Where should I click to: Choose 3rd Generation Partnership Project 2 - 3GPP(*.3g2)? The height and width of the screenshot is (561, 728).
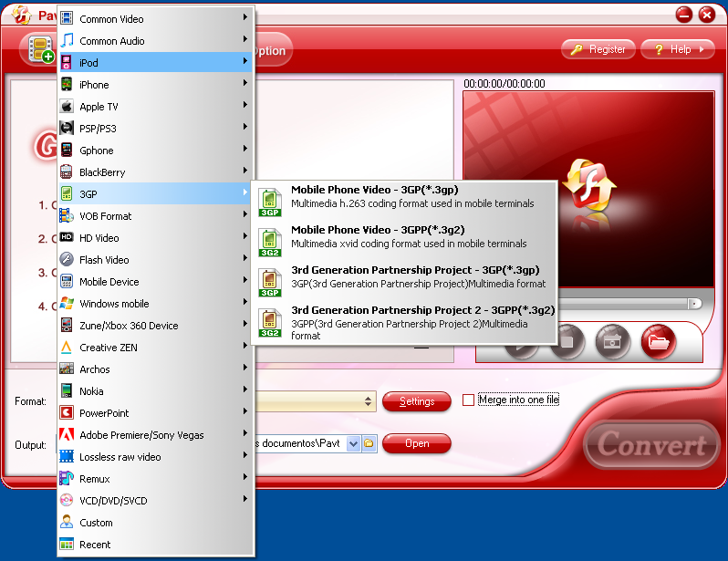(404, 323)
